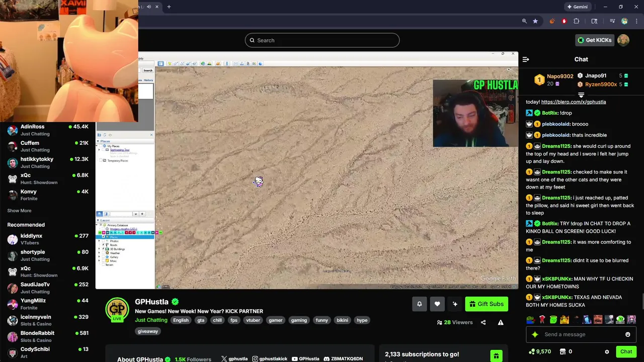The height and width of the screenshot is (362, 644).
Task: Open chat settings gear icon
Action: [607, 351]
